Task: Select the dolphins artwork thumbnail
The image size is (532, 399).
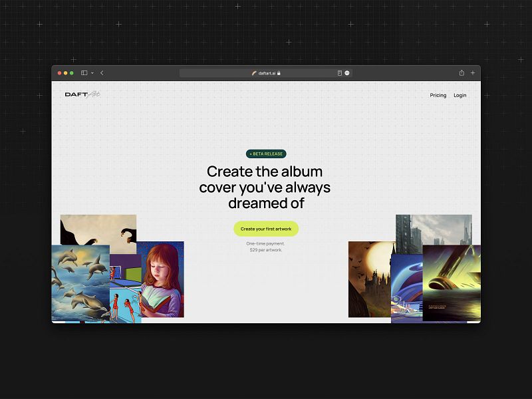Action: 80,283
